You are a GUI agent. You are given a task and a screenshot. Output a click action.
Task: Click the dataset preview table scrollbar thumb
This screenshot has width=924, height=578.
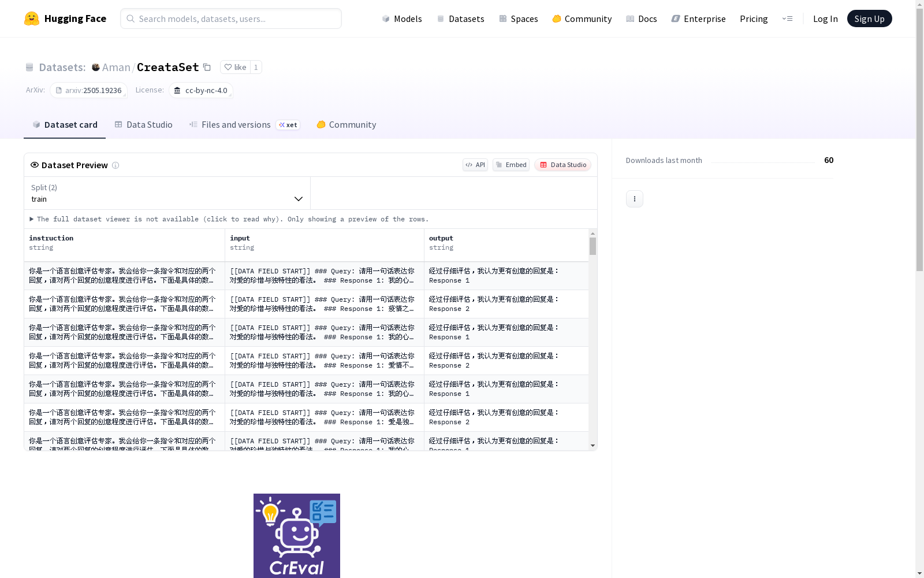click(593, 246)
